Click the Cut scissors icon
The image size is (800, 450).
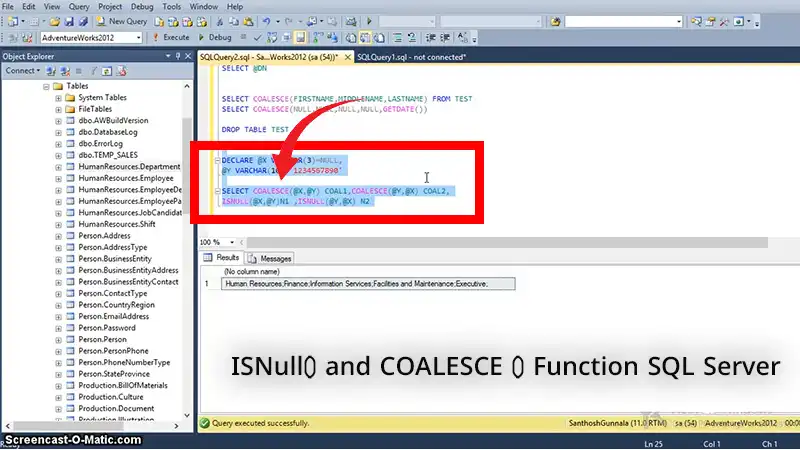click(219, 21)
